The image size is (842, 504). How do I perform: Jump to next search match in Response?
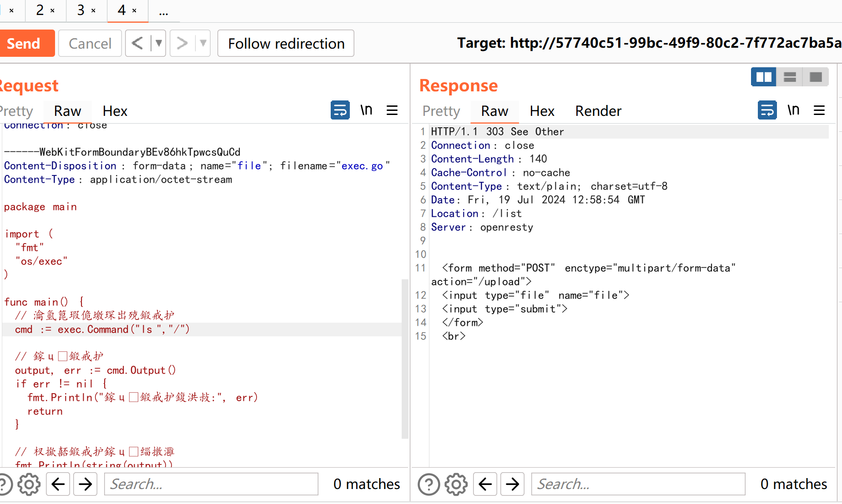coord(512,484)
